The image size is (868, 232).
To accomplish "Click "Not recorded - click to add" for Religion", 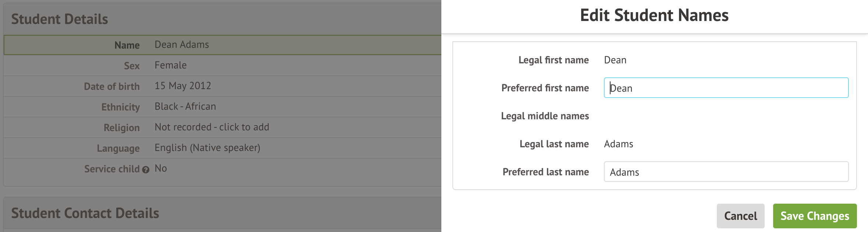I will click(212, 127).
